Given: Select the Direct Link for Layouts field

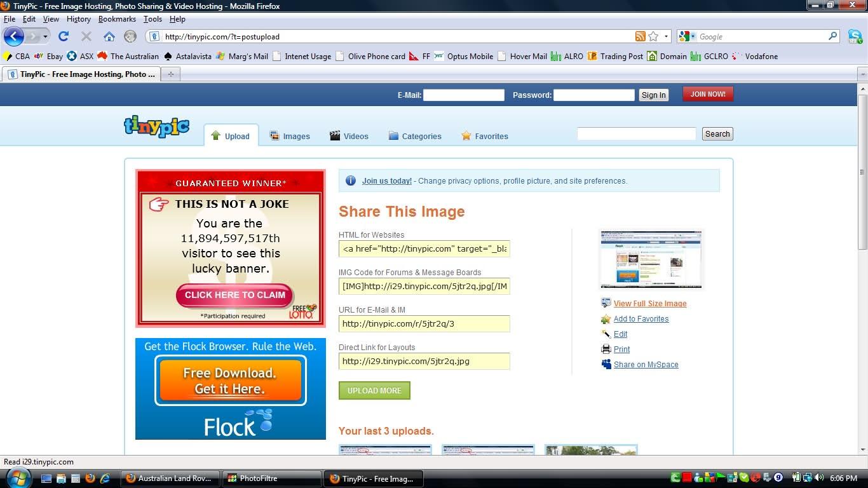Looking at the screenshot, I should (x=424, y=361).
